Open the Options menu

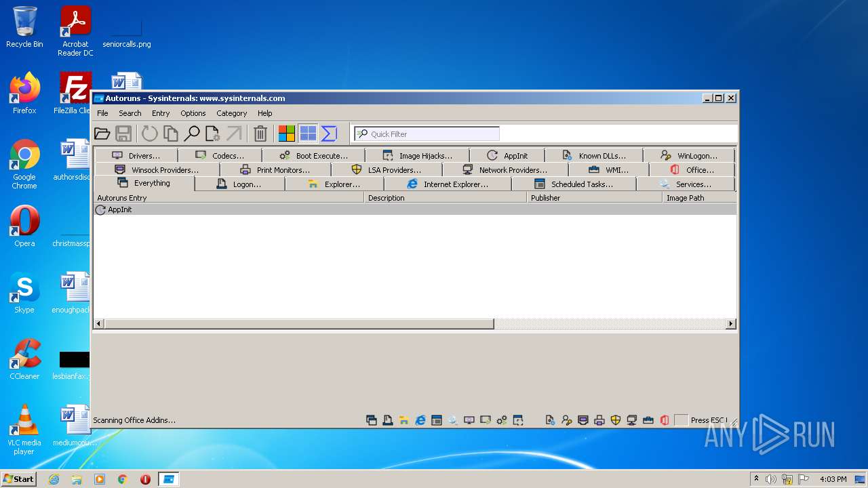193,113
